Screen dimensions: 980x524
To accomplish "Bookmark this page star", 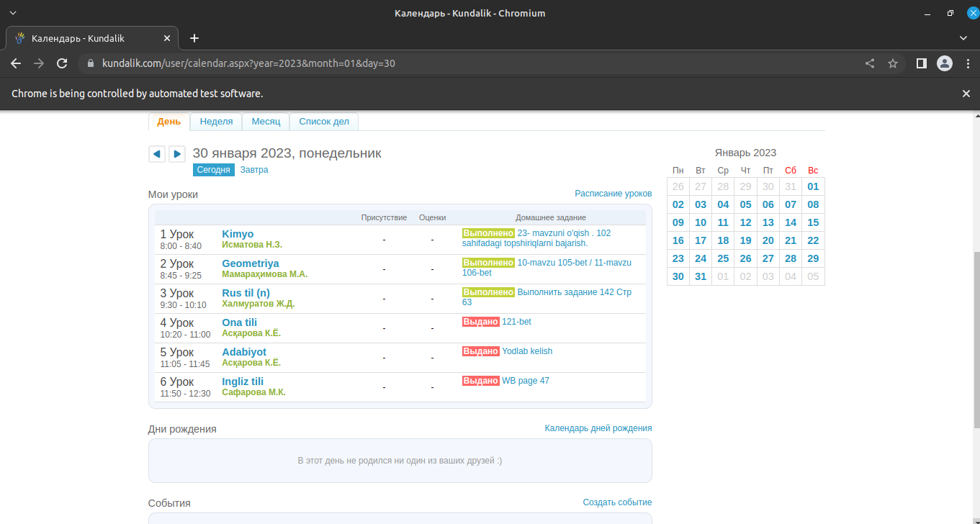I will click(893, 63).
